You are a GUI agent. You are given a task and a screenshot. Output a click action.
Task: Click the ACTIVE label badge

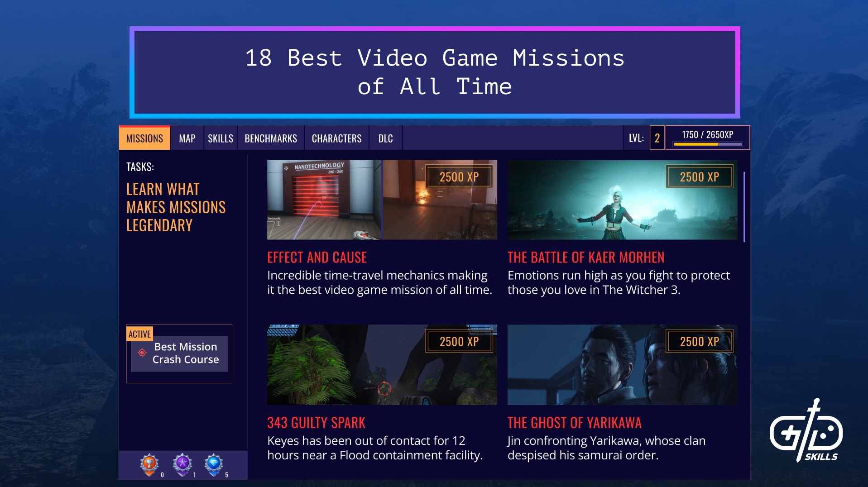(x=139, y=334)
